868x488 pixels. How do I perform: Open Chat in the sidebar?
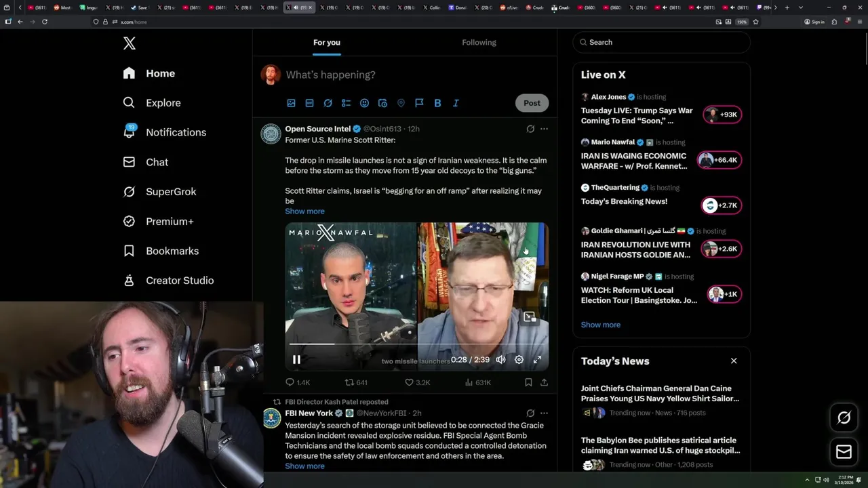pos(146,162)
